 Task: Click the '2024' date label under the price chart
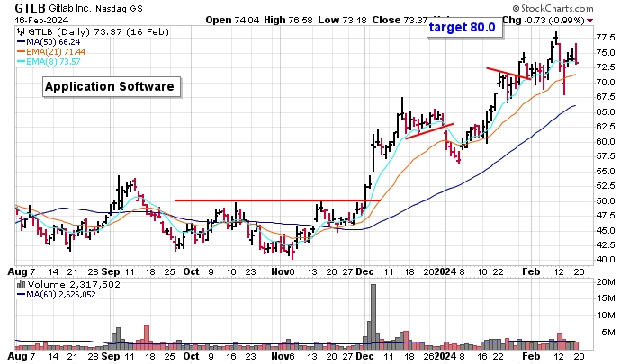tap(445, 271)
